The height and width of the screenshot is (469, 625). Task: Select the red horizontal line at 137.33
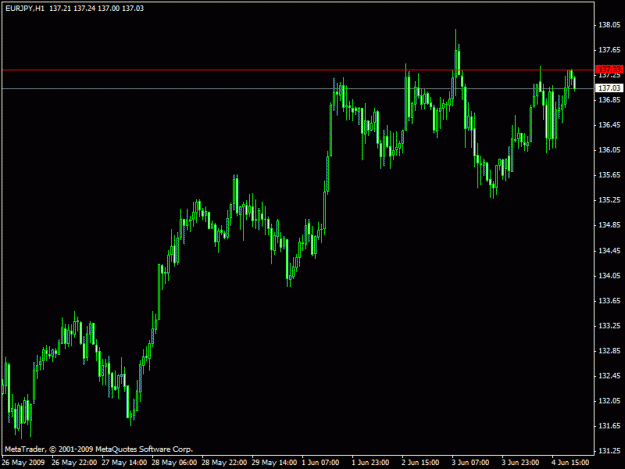point(298,70)
